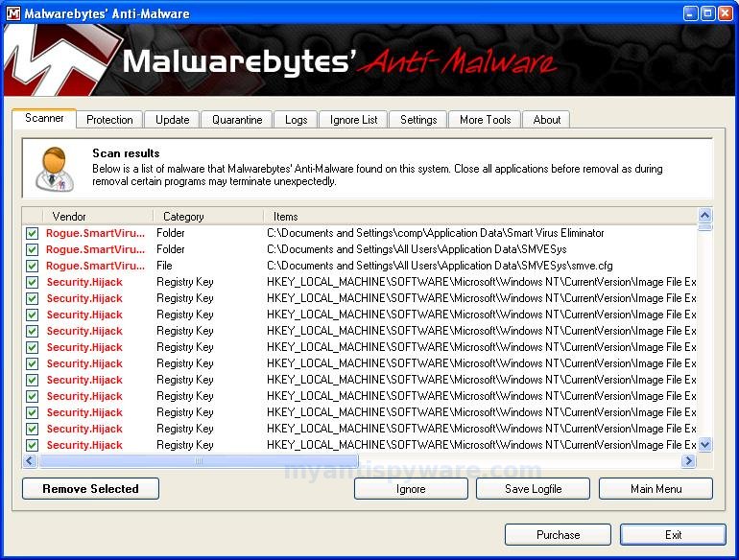739x560 pixels.
Task: Open the Protection tab
Action: pyautogui.click(x=109, y=120)
